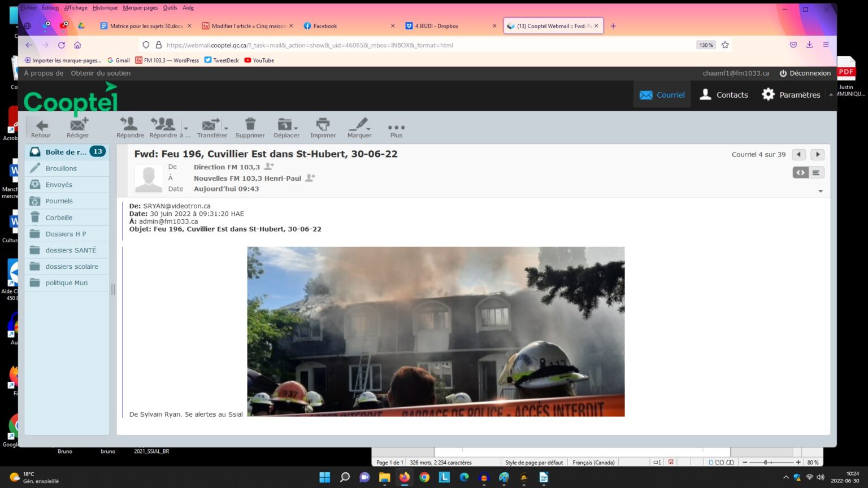
Task: Open the Historique menu
Action: [105, 8]
